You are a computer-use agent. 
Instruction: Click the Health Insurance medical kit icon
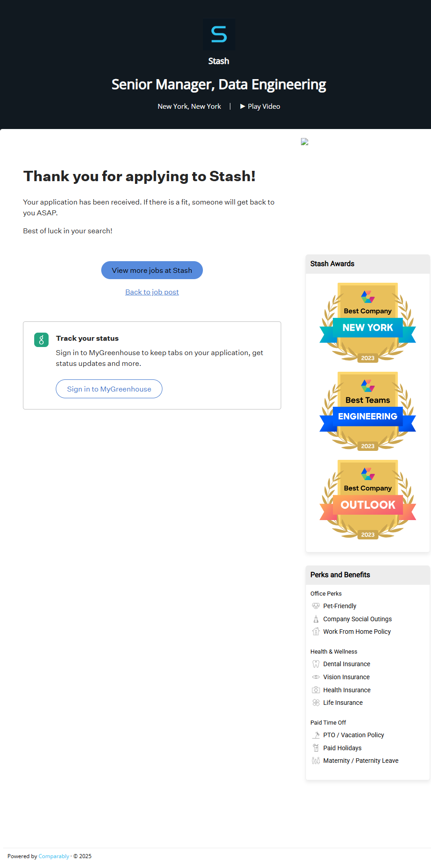click(x=316, y=690)
